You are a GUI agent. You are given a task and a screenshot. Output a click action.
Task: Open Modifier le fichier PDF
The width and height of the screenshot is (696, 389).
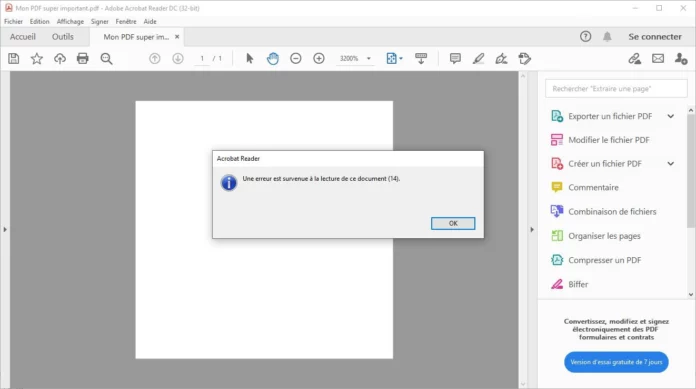609,140
